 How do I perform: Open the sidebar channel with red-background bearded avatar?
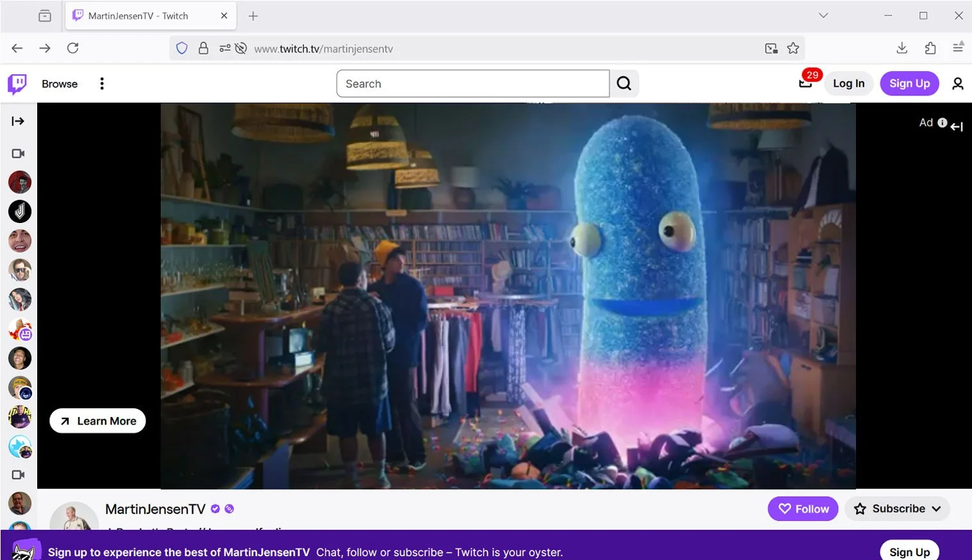(20, 183)
